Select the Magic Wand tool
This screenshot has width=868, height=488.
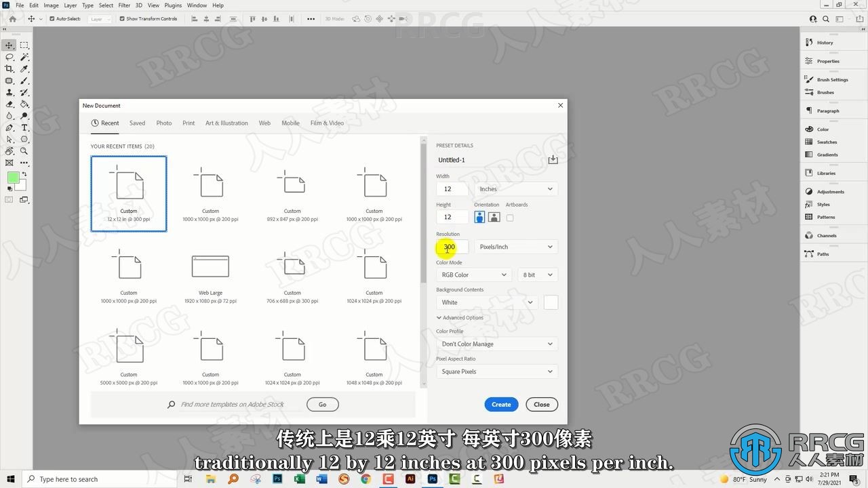(x=24, y=57)
